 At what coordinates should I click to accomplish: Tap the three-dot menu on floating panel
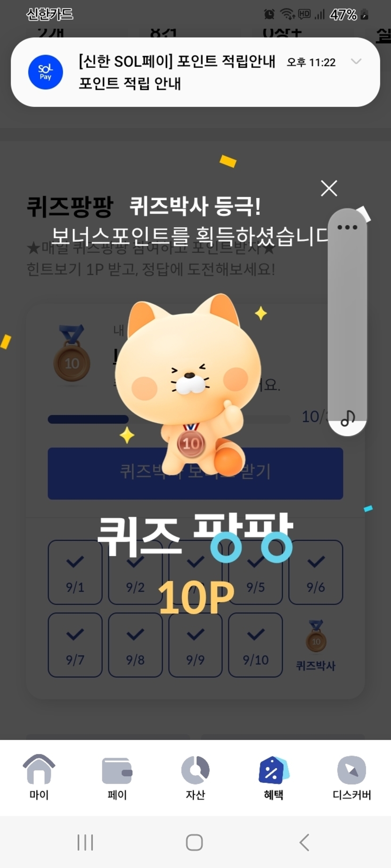click(x=348, y=227)
